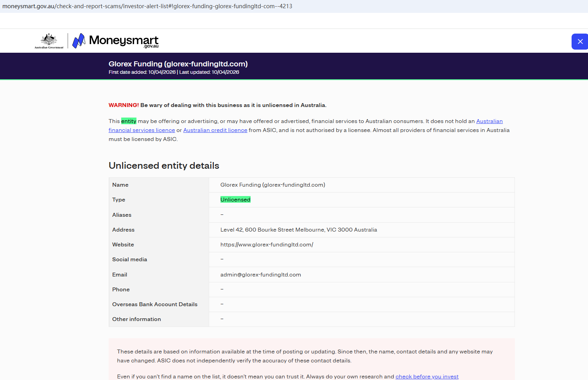Open the Australian financial services licence link
The height and width of the screenshot is (380, 588).
coord(306,126)
